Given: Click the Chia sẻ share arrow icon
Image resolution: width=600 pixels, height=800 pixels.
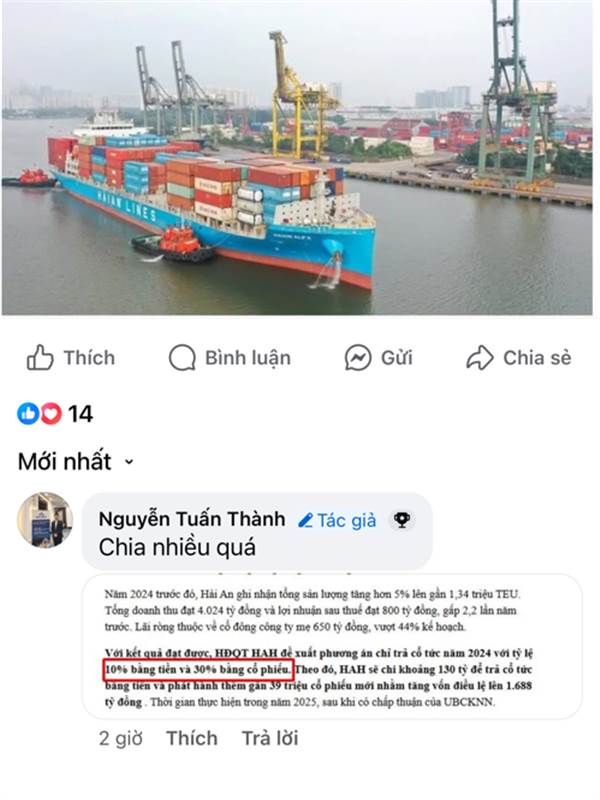Looking at the screenshot, I should (480, 358).
